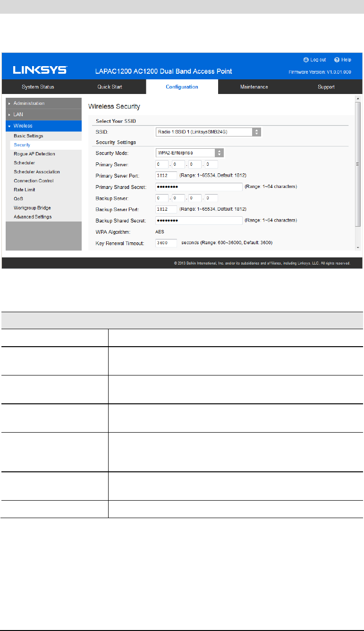Screen dimensions: 364x631
Task: Open the Maintenance tab
Action: pyautogui.click(x=254, y=87)
